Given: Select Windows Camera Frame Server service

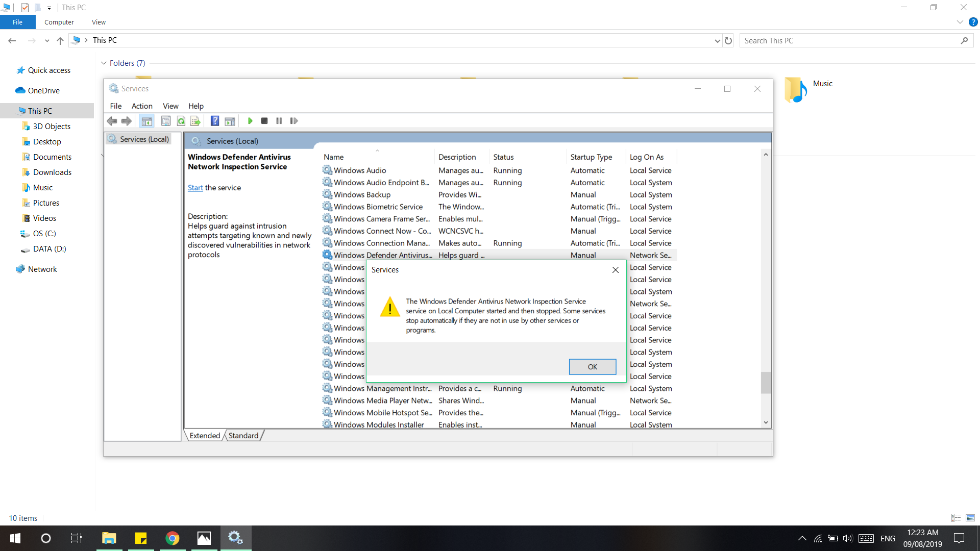Looking at the screenshot, I should click(x=499, y=219).
